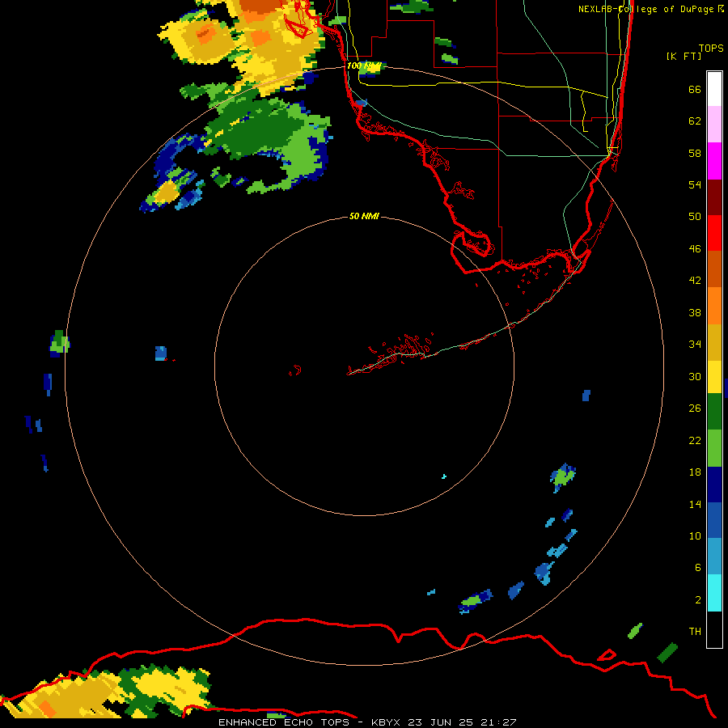
Task: Click the 14 legend value
Action: click(x=695, y=504)
